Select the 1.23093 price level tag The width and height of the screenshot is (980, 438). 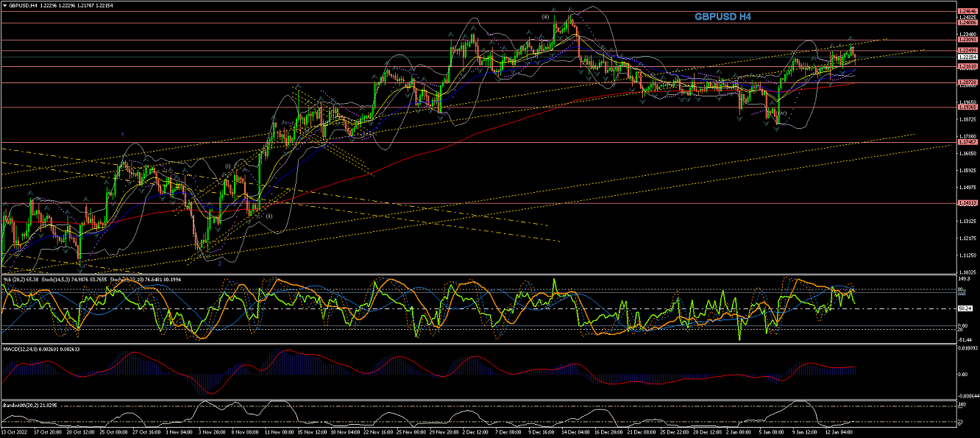pos(967,40)
